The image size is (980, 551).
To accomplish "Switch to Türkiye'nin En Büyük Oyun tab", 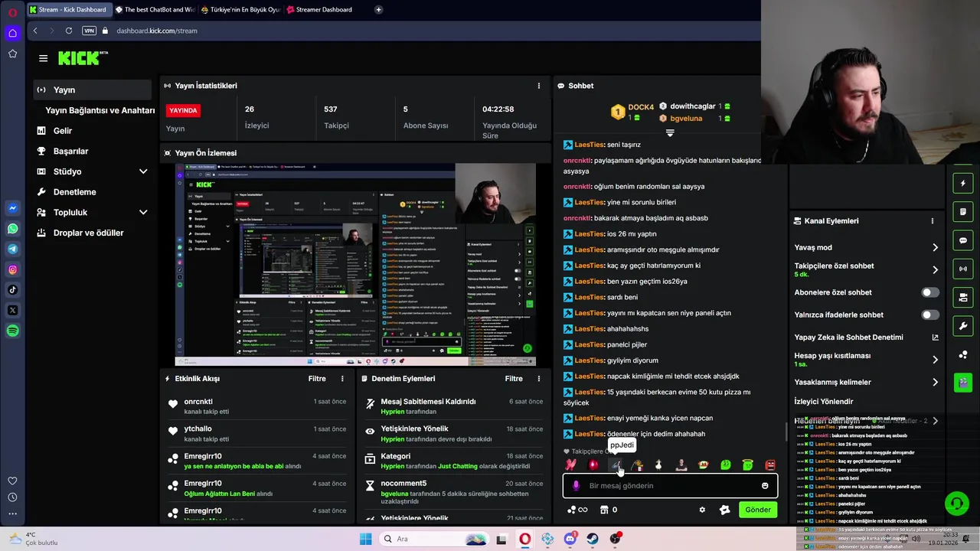I will click(240, 9).
